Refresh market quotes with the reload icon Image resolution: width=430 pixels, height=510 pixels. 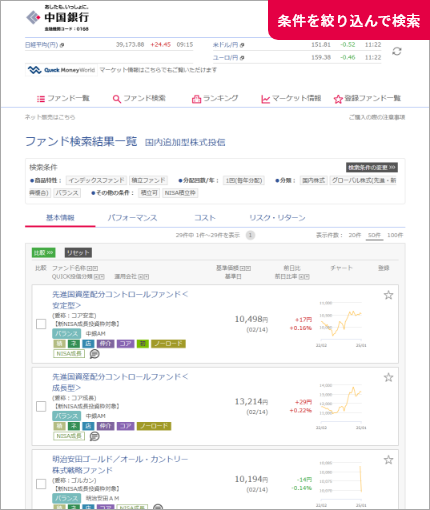click(x=397, y=51)
